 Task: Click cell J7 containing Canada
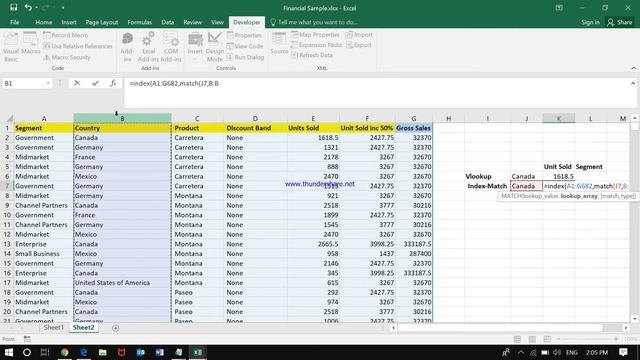[x=526, y=186]
